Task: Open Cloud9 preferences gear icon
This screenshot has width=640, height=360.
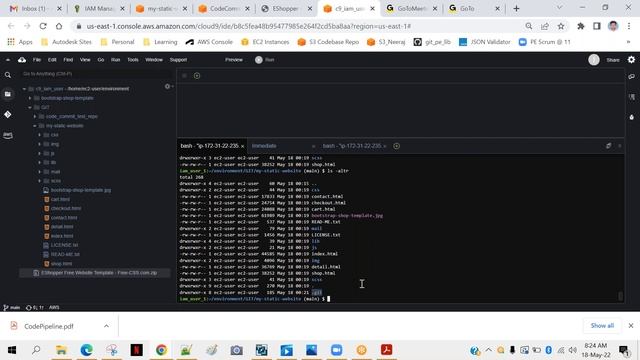Action: (x=631, y=60)
